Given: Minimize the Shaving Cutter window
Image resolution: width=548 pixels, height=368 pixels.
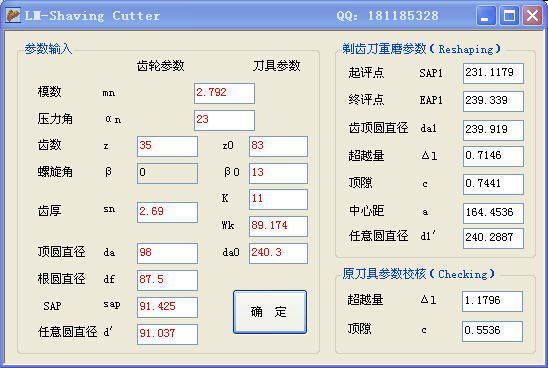Looking at the screenshot, I should (x=486, y=16).
